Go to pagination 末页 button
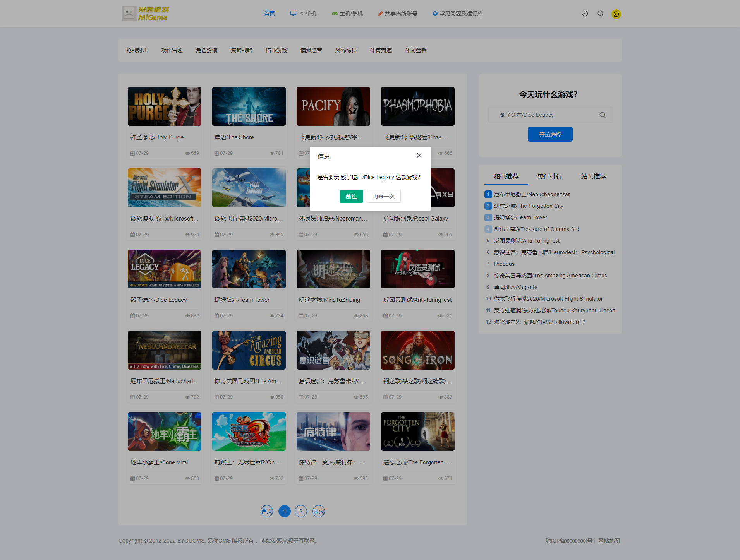Screen dimensions: 740x560 [x=319, y=511]
